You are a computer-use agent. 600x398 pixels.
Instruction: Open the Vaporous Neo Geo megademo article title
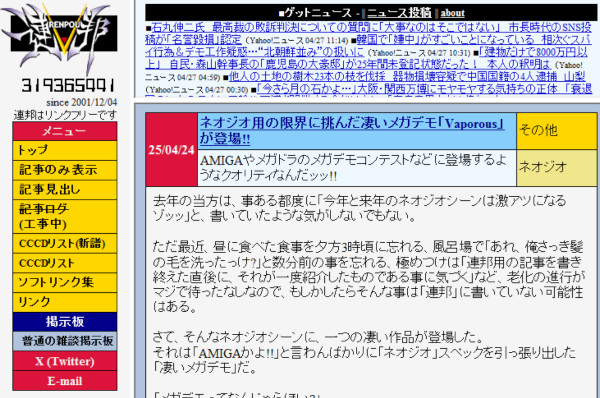click(x=351, y=130)
